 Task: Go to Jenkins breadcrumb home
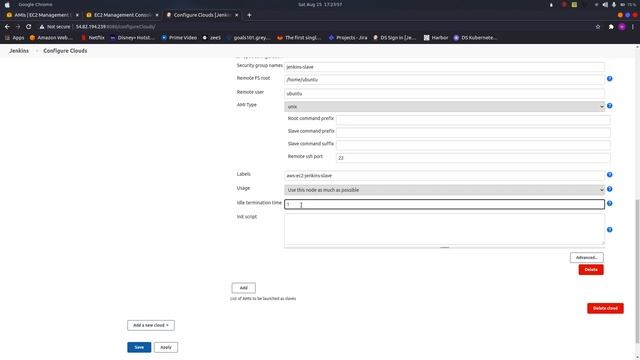(x=19, y=51)
